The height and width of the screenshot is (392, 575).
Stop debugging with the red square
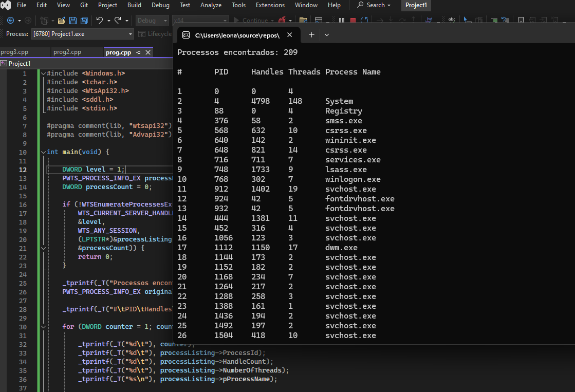coord(353,21)
